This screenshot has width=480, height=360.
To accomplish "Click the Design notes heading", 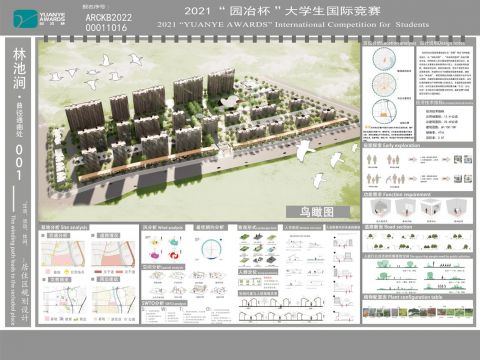I will tap(442, 43).
